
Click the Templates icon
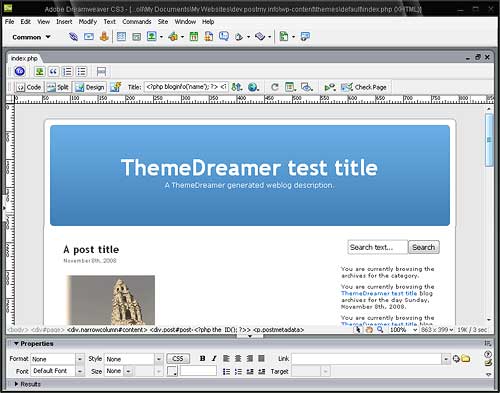pos(284,36)
